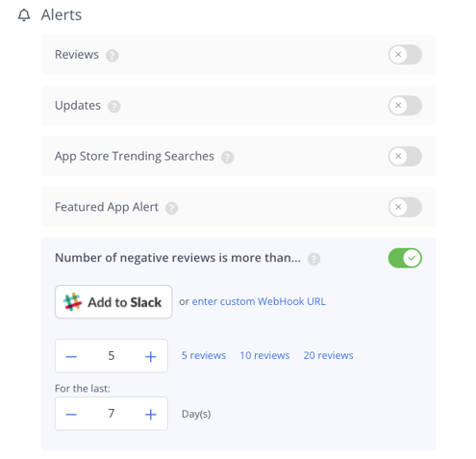Enable the Reviews alert toggle
Screen dimensions: 476x459
point(405,55)
